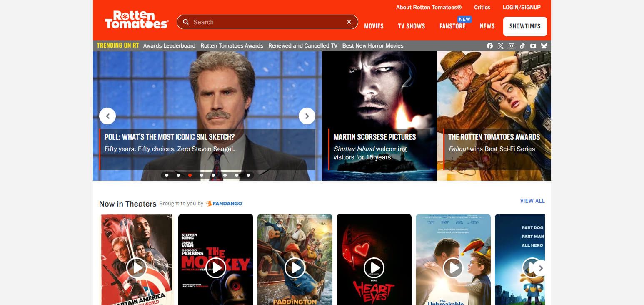Click VIEW ALL for Now in Theaters
The height and width of the screenshot is (305, 644).
532,201
